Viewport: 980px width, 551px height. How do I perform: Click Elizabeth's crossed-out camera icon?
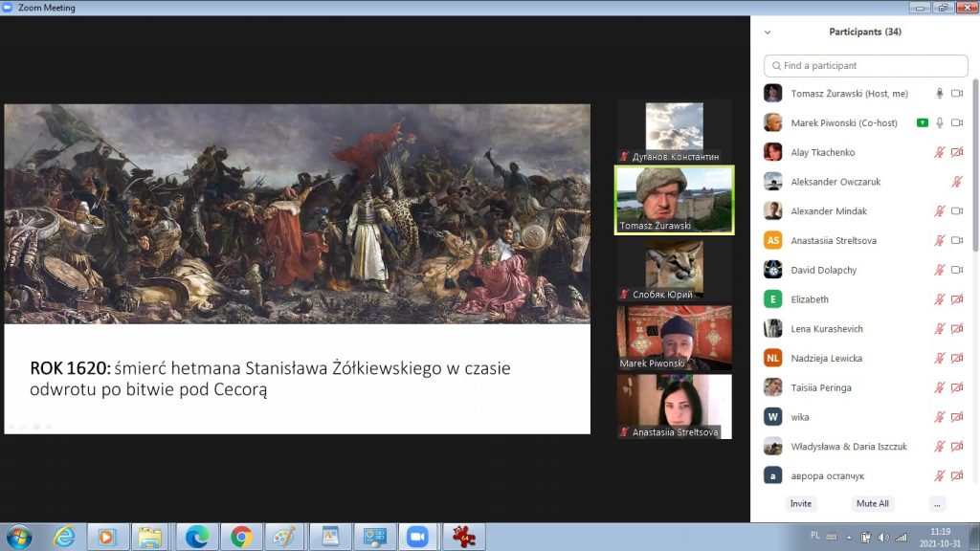pos(956,299)
